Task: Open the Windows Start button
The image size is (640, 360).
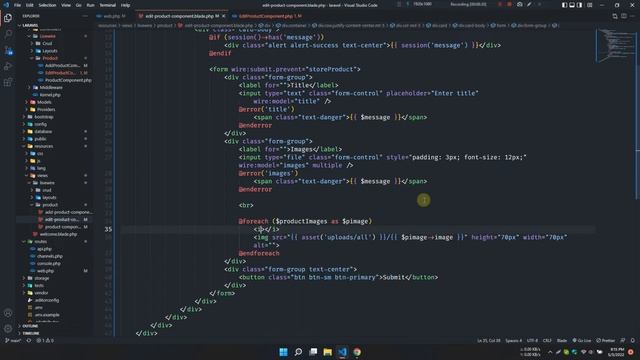Action: tap(283, 352)
